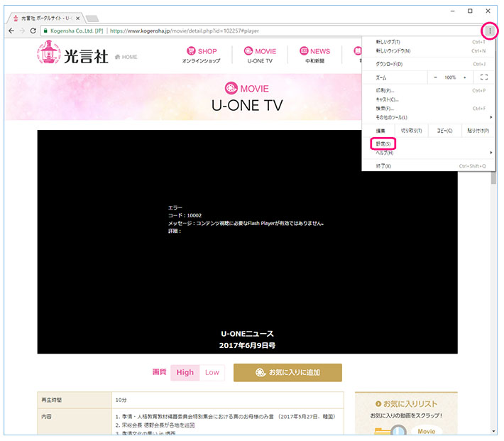Click the green secure lock icon

click(45, 31)
